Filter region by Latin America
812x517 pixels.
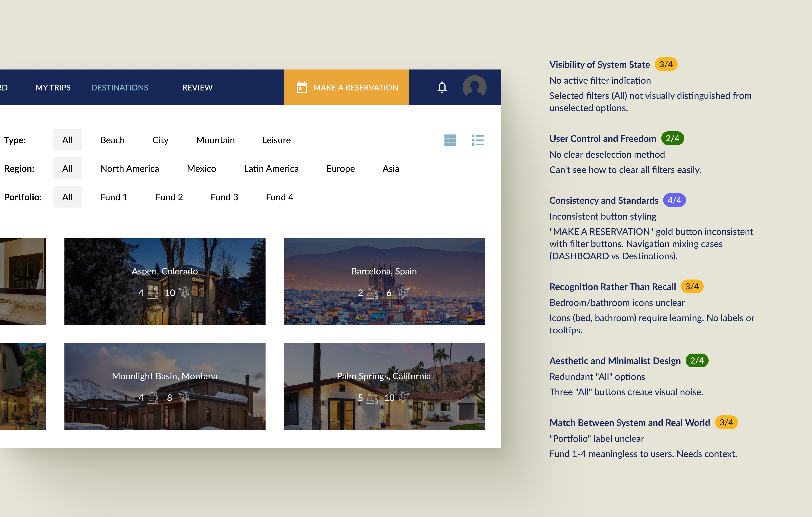(271, 168)
